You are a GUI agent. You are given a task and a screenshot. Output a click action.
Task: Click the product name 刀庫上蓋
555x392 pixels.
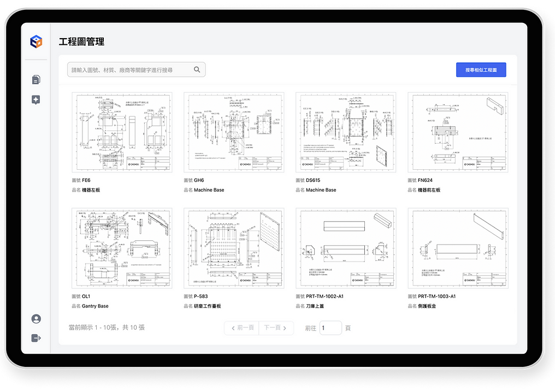pos(315,306)
